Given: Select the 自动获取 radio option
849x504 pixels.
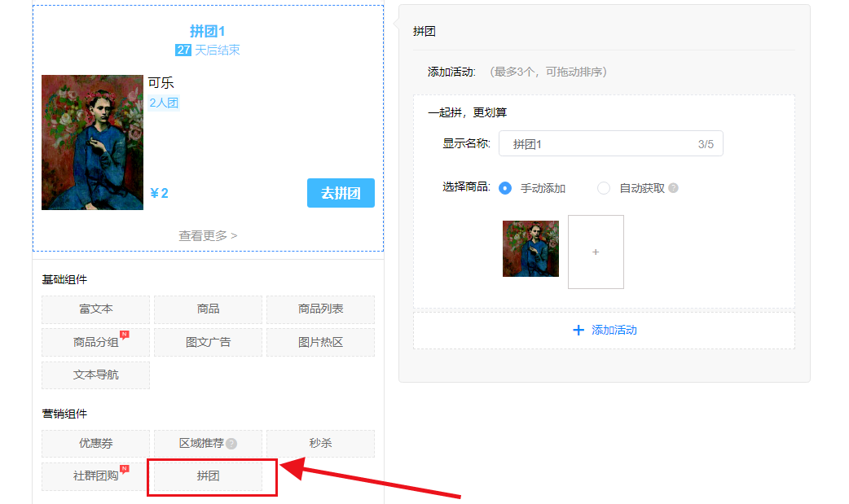Looking at the screenshot, I should [604, 188].
